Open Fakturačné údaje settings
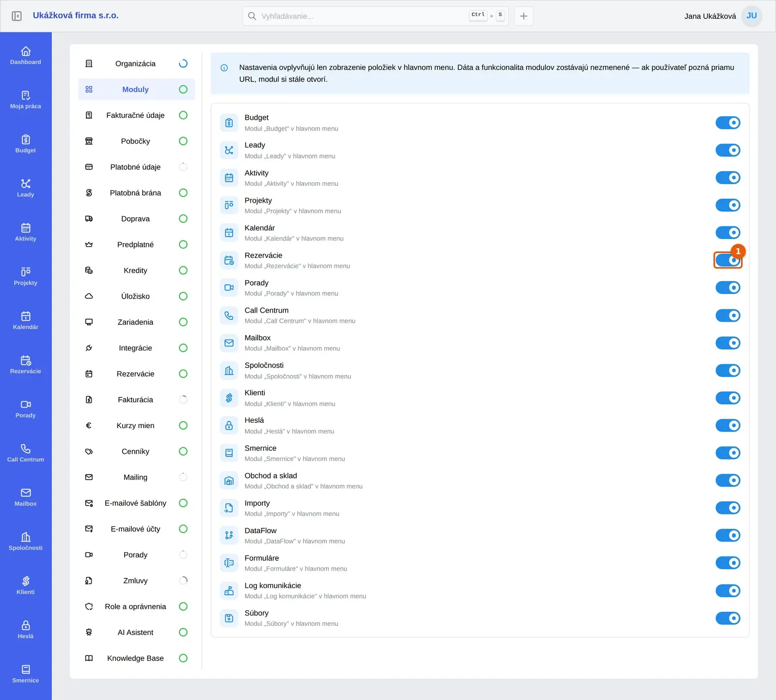 [x=136, y=115]
